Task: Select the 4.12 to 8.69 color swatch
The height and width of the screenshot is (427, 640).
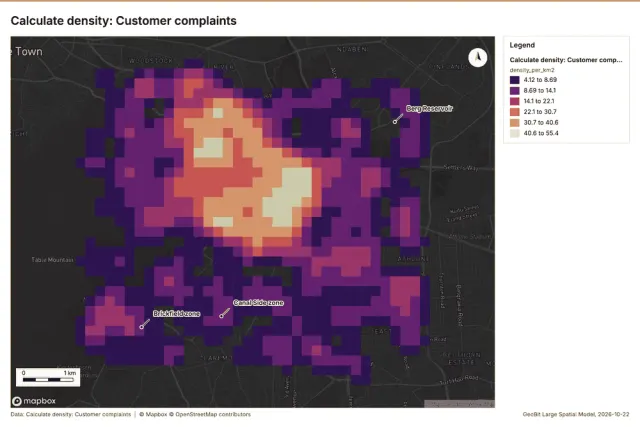Action: tap(515, 80)
